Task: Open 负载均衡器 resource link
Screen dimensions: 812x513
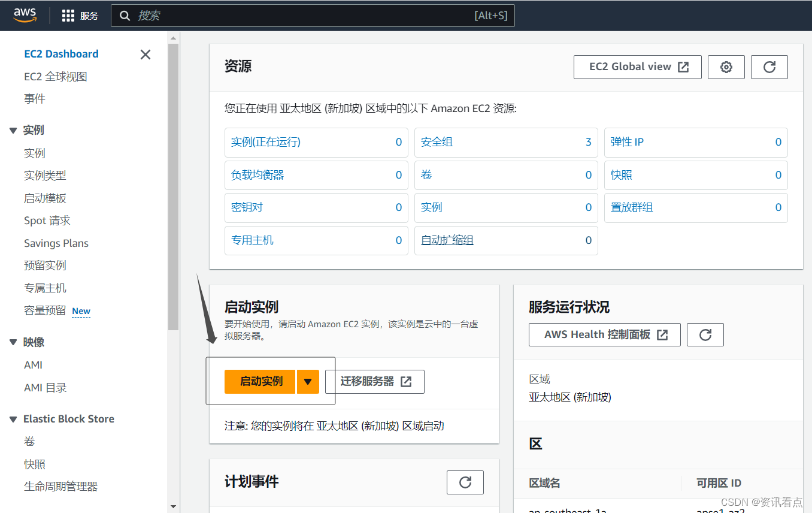Action: tap(257, 175)
